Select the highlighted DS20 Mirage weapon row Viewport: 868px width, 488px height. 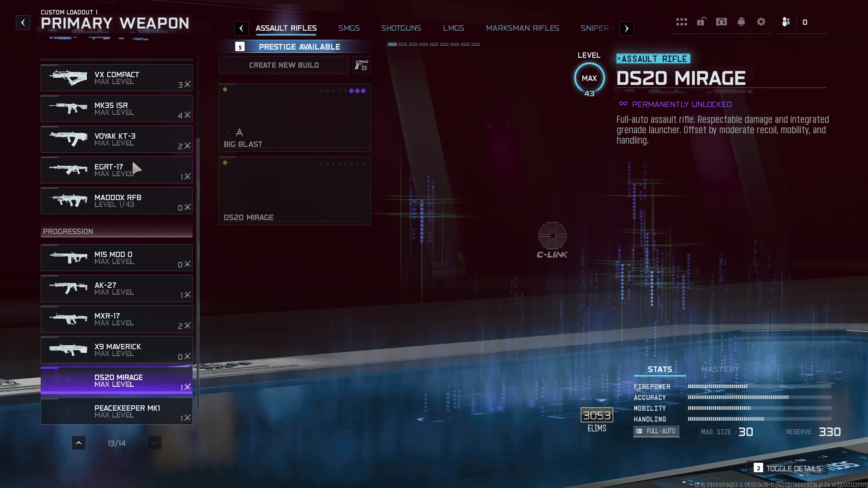click(117, 380)
